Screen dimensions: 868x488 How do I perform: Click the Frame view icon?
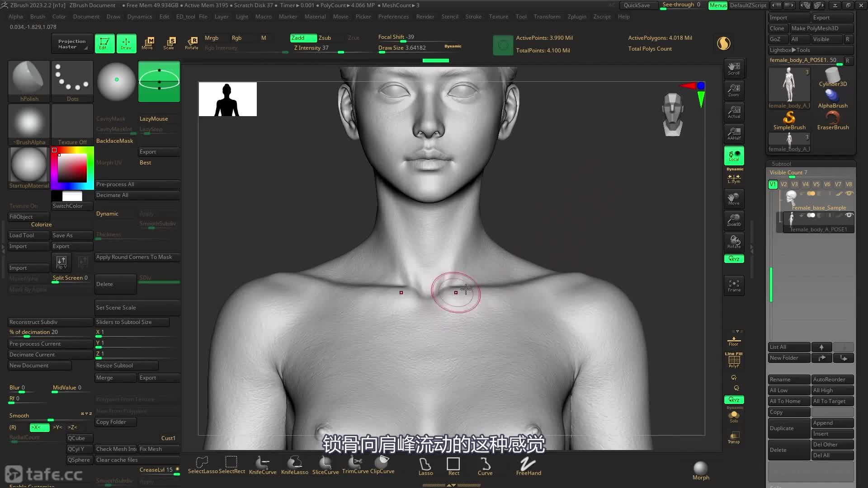pos(734,286)
